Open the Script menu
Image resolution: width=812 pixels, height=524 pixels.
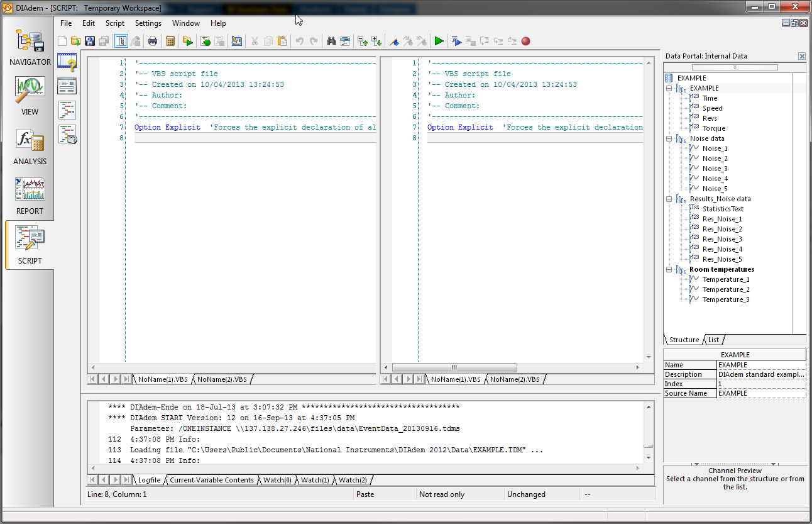(115, 23)
